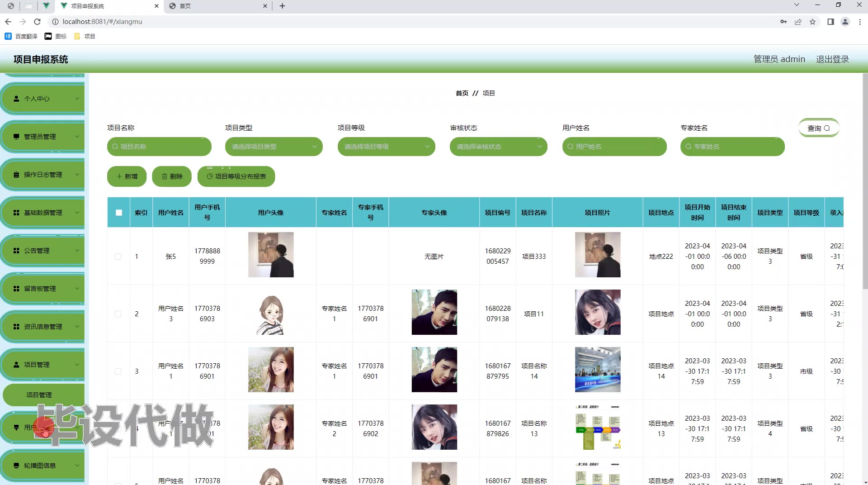Image resolution: width=868 pixels, height=485 pixels.
Task: Go to 首页 in the breadcrumb
Action: (462, 93)
